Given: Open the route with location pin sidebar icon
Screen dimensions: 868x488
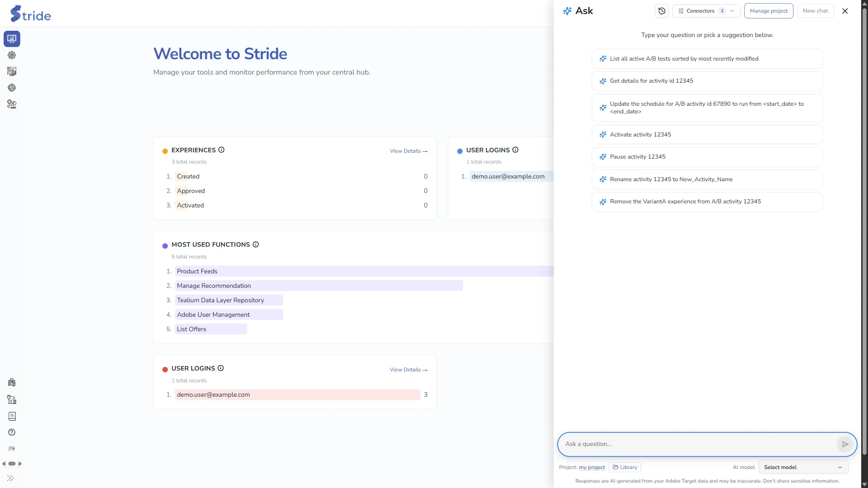Looking at the screenshot, I should pyautogui.click(x=12, y=399).
